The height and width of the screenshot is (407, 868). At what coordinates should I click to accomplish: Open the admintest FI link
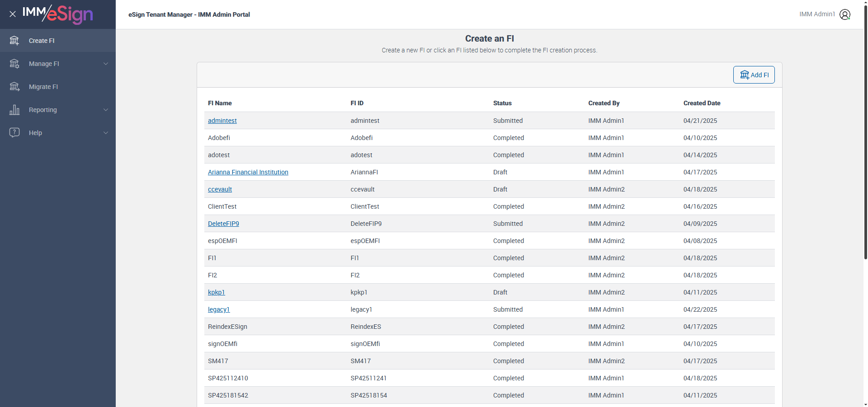[x=222, y=121]
